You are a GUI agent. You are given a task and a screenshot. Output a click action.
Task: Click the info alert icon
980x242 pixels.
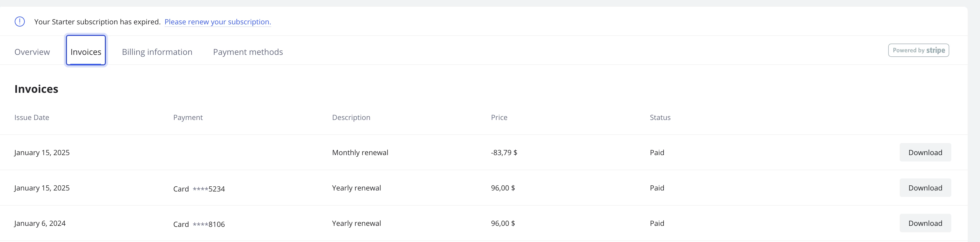tap(20, 22)
